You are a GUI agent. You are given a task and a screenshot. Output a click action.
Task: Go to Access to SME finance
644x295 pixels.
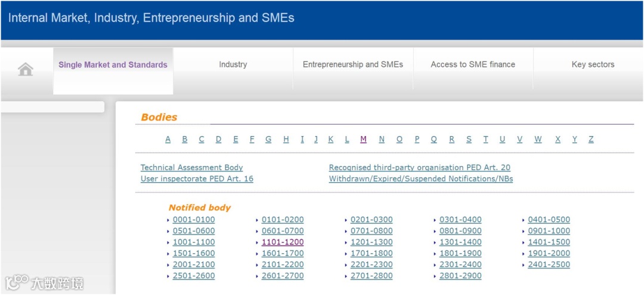(x=473, y=64)
